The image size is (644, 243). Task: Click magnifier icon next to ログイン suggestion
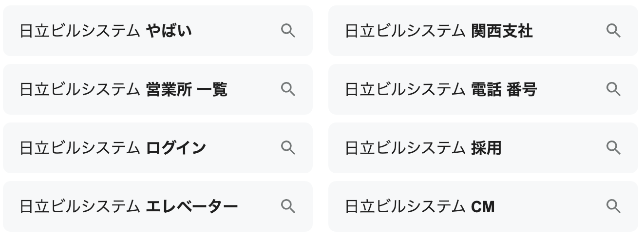[x=288, y=148]
